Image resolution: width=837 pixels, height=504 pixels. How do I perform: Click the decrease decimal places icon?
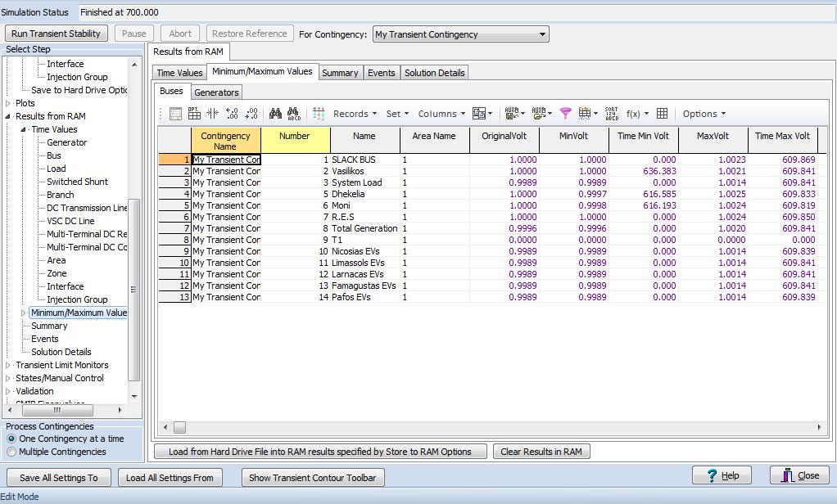coord(251,114)
